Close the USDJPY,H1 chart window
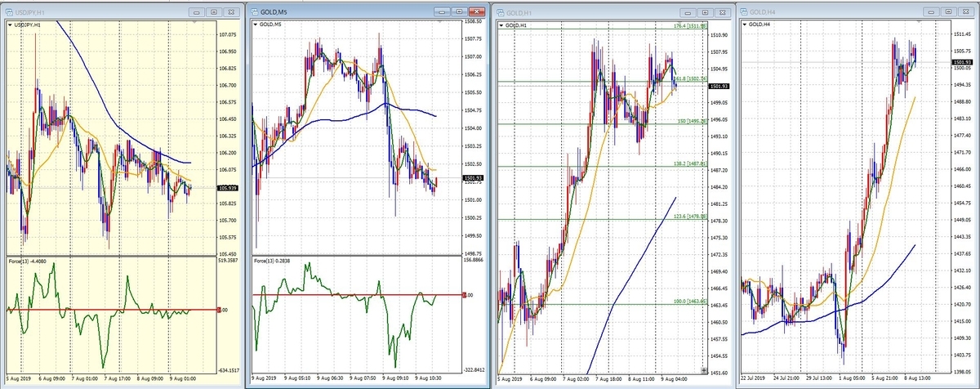 (x=232, y=12)
